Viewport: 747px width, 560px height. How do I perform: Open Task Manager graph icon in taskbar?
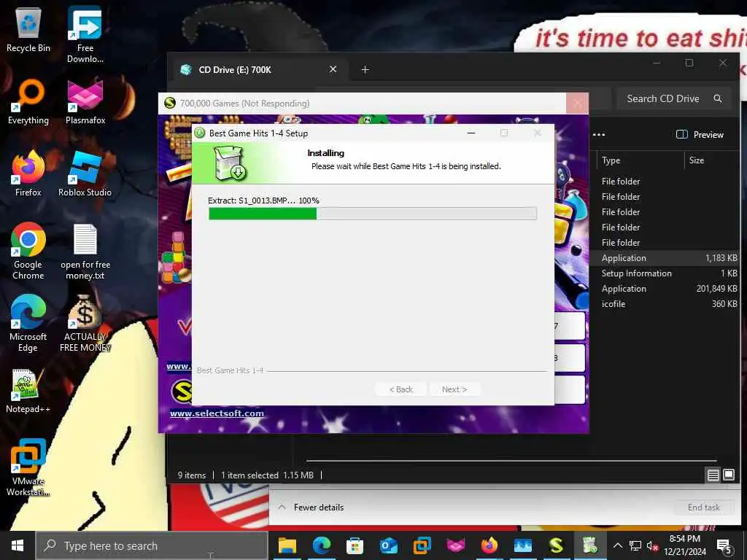522,545
